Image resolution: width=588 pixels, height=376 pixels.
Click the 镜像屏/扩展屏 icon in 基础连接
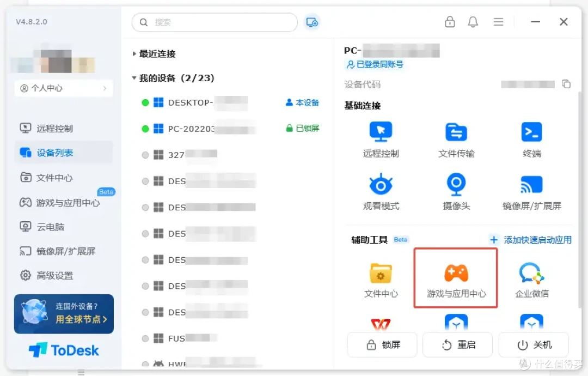[x=531, y=192]
